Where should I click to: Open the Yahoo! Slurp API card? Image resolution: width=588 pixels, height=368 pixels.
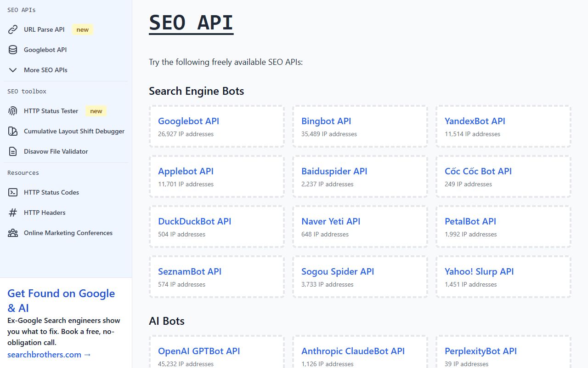coord(503,277)
